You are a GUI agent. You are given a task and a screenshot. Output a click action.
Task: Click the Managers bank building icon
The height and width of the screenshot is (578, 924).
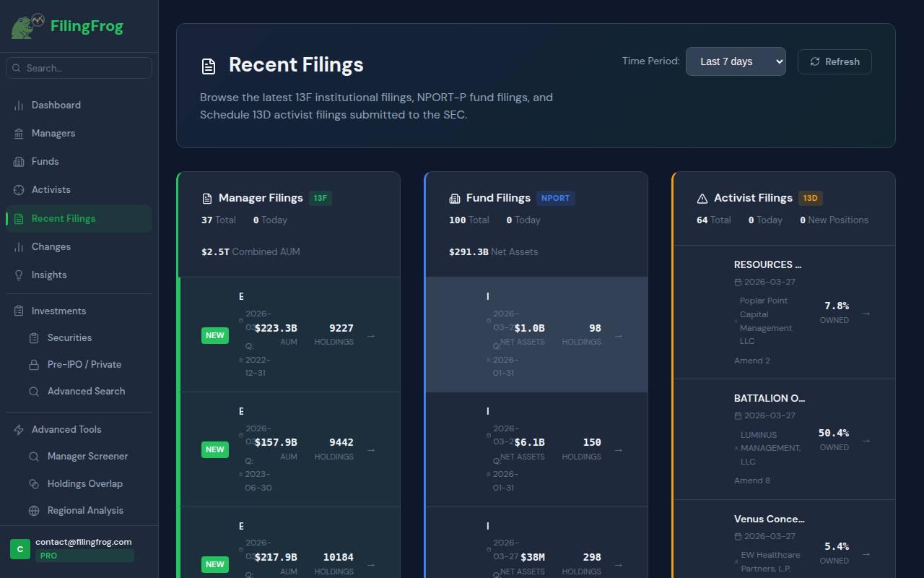coord(19,134)
